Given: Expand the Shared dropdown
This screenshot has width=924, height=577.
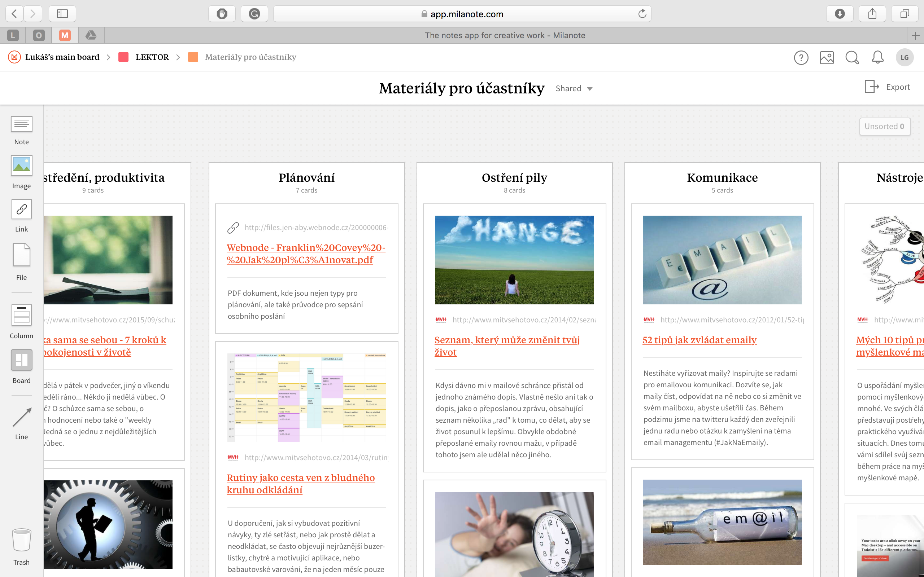Looking at the screenshot, I should tap(574, 89).
